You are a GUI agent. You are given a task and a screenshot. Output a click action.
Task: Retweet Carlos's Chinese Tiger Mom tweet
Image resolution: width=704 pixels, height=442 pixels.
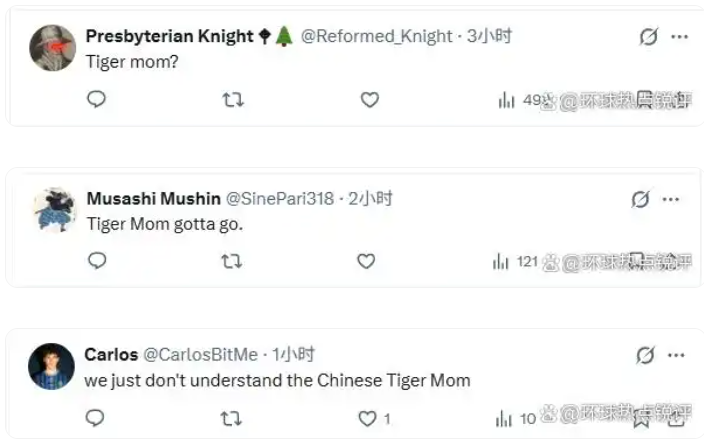(231, 418)
